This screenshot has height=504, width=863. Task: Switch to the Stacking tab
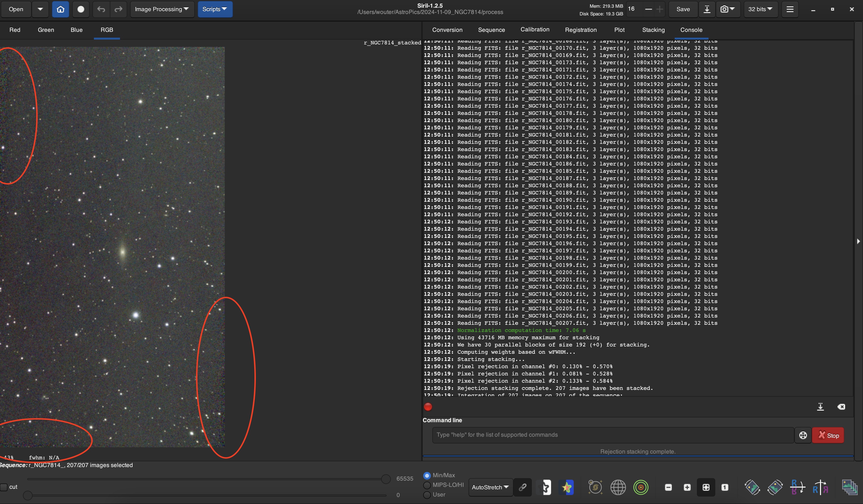pyautogui.click(x=653, y=30)
